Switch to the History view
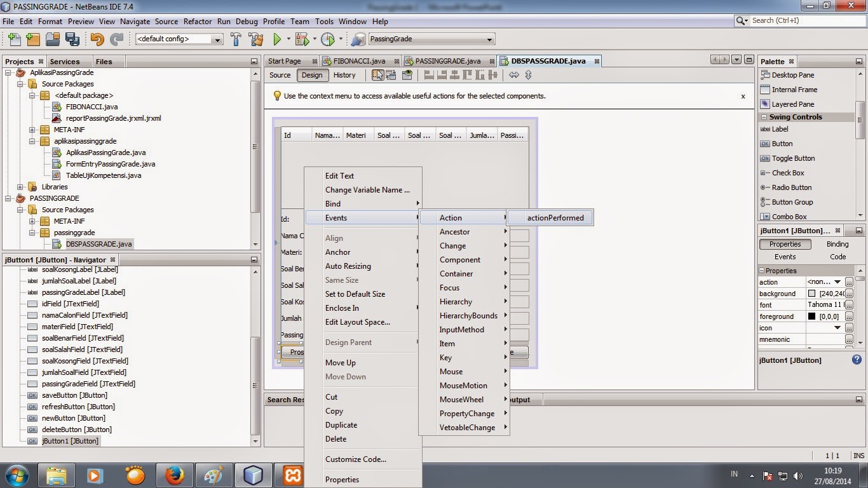Screen dimensions: 868x488 point(344,75)
